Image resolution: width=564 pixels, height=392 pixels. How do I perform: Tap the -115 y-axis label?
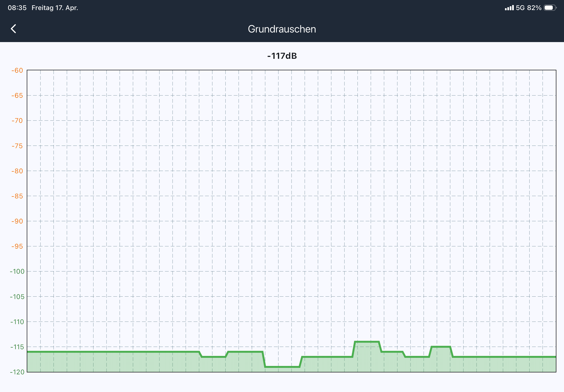click(x=17, y=347)
